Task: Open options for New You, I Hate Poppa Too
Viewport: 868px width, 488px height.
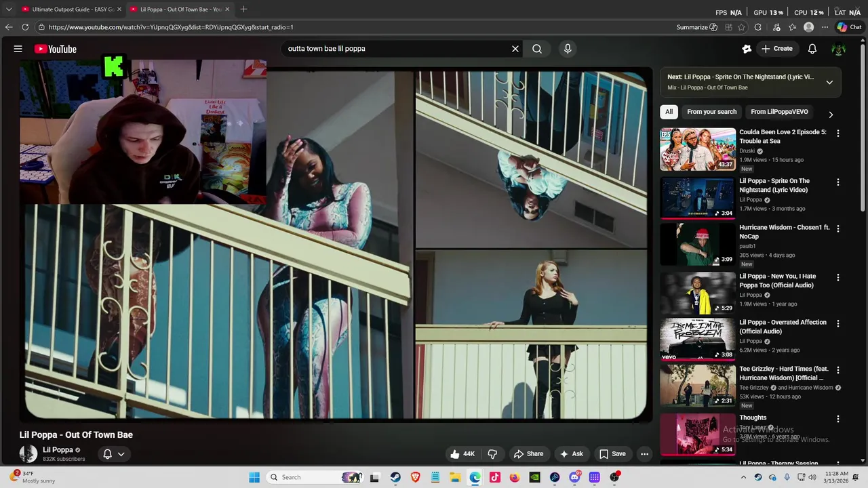Action: 838,277
